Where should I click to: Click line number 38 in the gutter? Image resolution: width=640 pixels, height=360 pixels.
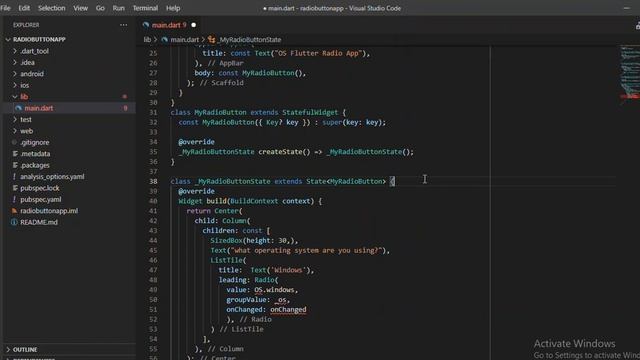153,181
